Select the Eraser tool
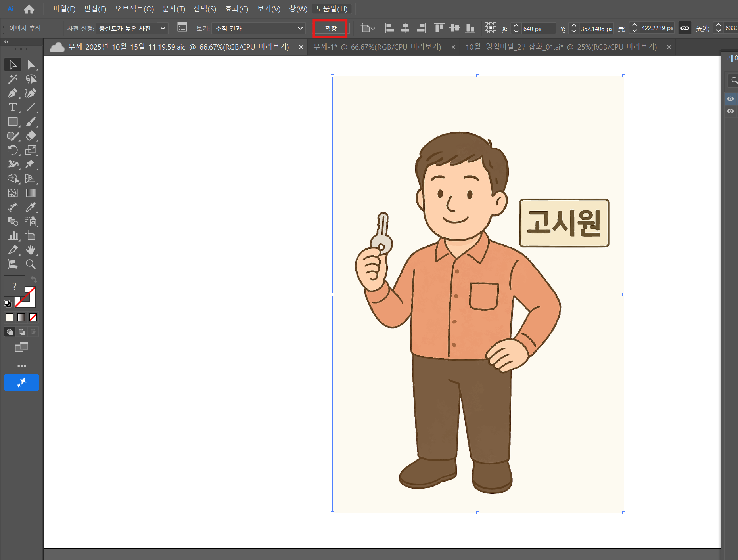 (x=31, y=136)
